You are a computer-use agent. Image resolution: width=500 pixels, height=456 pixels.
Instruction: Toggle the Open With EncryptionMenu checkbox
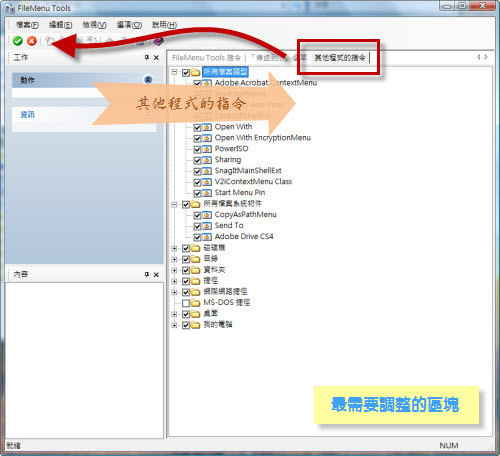(197, 138)
